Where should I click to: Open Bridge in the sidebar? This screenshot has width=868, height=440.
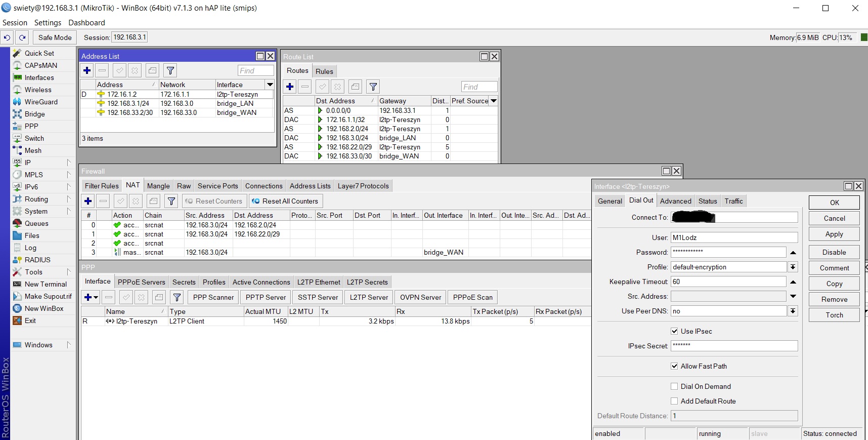pyautogui.click(x=35, y=114)
